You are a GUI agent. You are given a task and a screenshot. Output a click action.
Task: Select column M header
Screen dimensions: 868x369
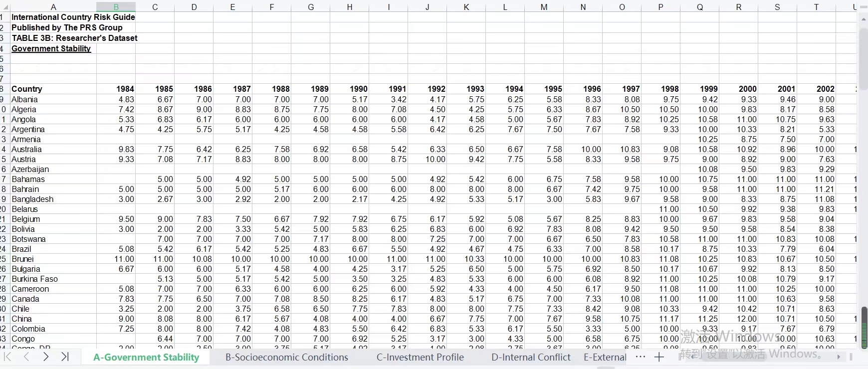pyautogui.click(x=544, y=7)
